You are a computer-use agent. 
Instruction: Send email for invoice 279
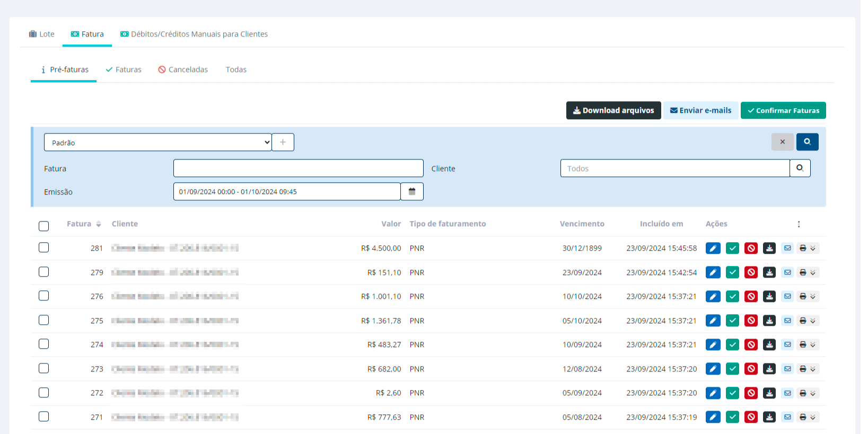tap(788, 272)
